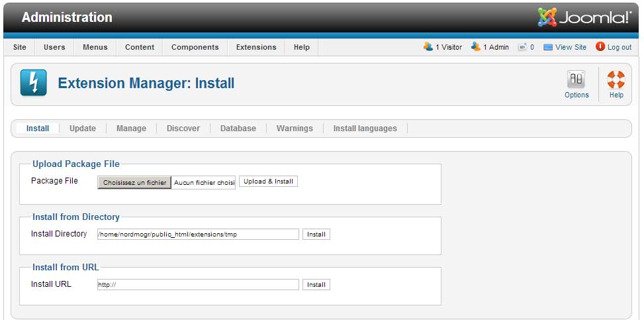Click the 1 Visitor text
This screenshot has height=320, width=644.
pyautogui.click(x=449, y=47)
